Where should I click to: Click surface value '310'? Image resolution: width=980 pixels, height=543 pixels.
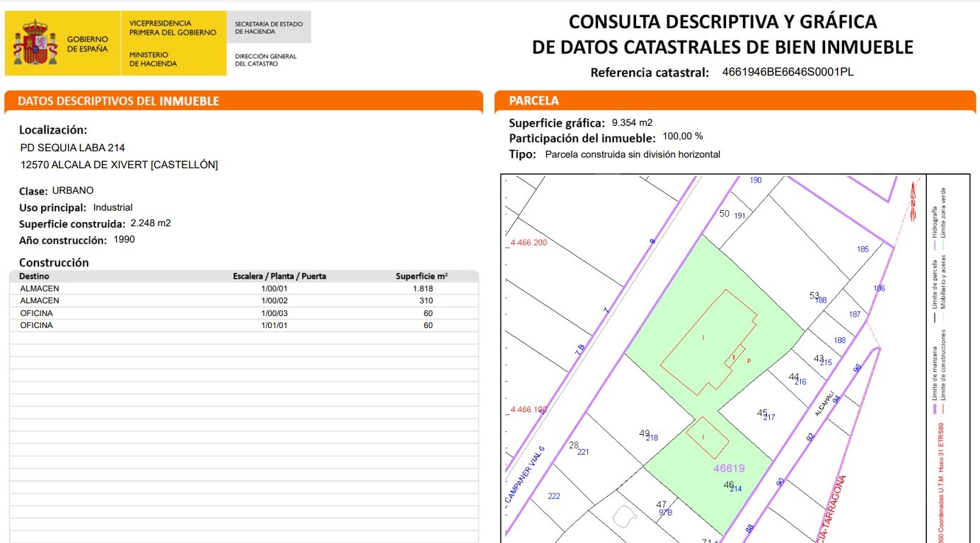[425, 300]
